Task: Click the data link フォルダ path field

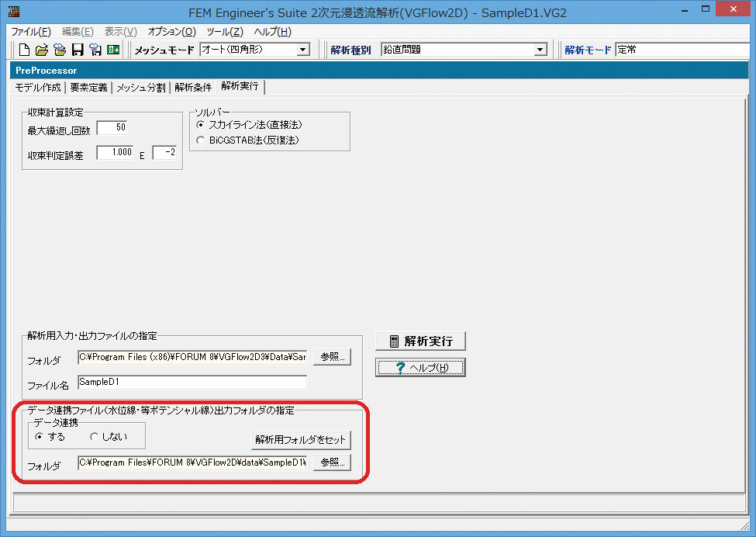Action: click(192, 463)
